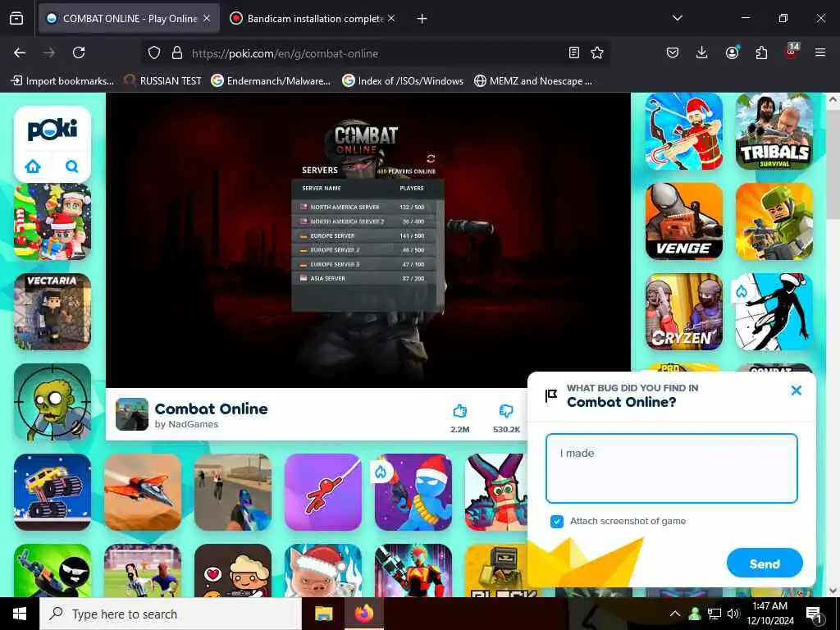Open the Poki search icon
The image size is (840, 630).
click(72, 166)
